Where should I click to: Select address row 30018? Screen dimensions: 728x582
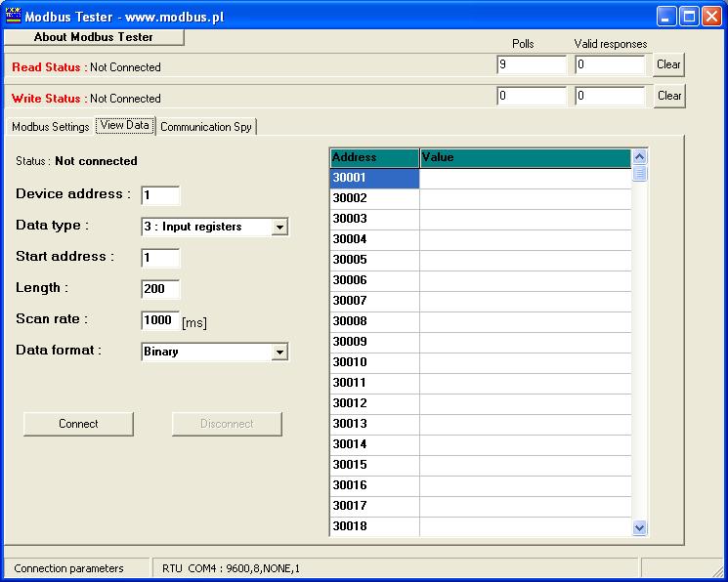pyautogui.click(x=374, y=526)
